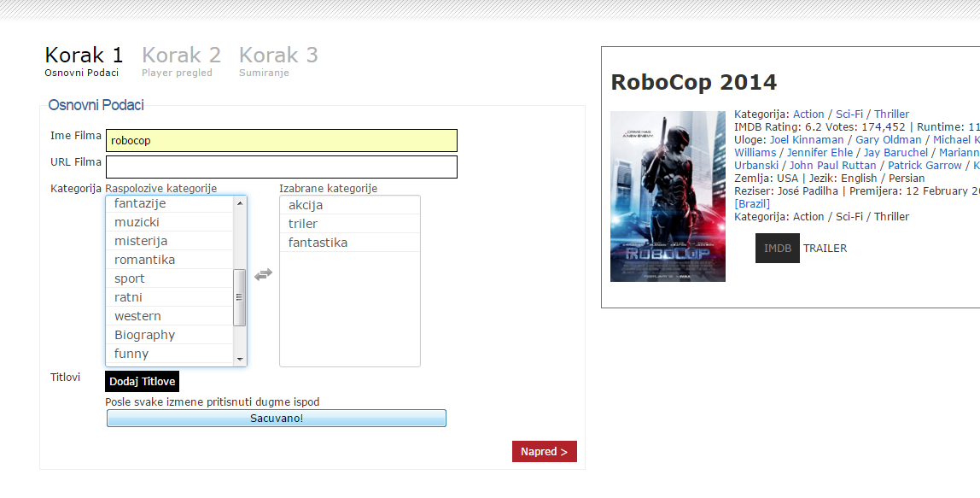This screenshot has height=498, width=980.
Task: Click the RoboCop 2014 title heading
Action: pyautogui.click(x=694, y=82)
